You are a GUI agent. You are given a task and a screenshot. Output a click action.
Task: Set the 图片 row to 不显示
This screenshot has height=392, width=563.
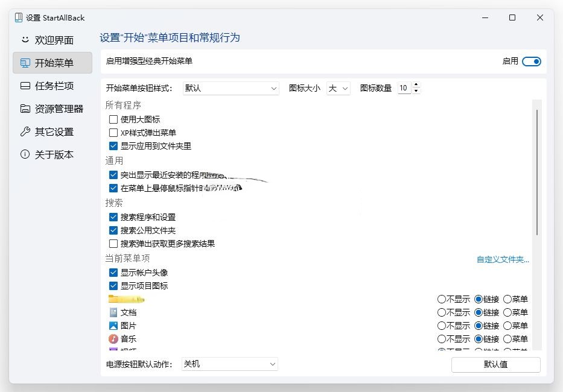[x=441, y=326]
